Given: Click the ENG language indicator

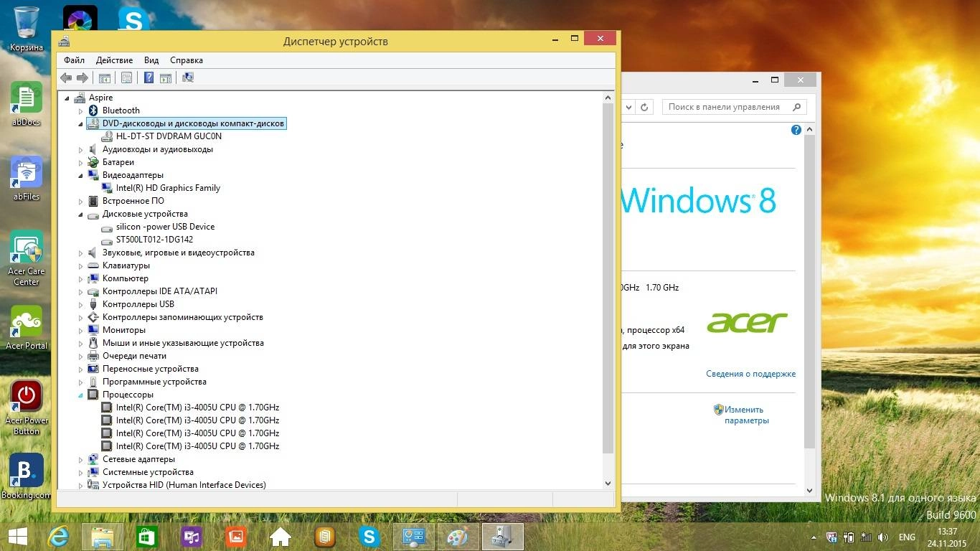Looking at the screenshot, I should [907, 537].
